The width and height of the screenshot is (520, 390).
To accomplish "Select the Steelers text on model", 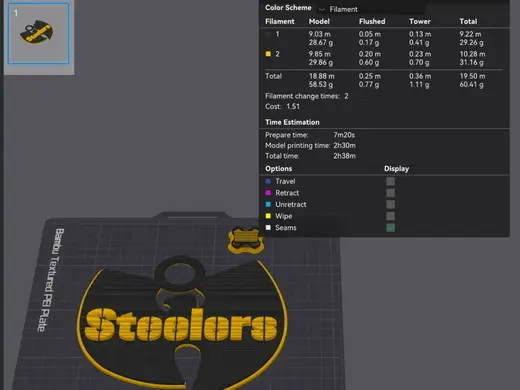I will click(x=181, y=324).
